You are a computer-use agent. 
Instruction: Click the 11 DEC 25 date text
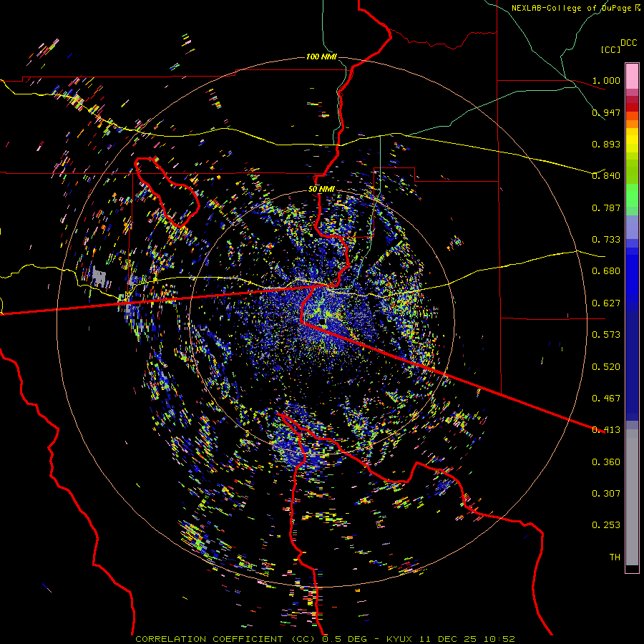(x=448, y=639)
